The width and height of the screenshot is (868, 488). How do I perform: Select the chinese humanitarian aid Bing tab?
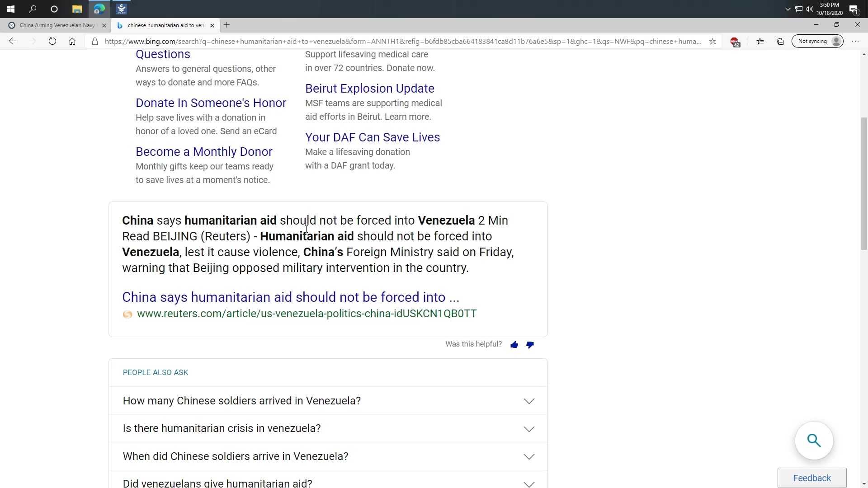coord(165,25)
